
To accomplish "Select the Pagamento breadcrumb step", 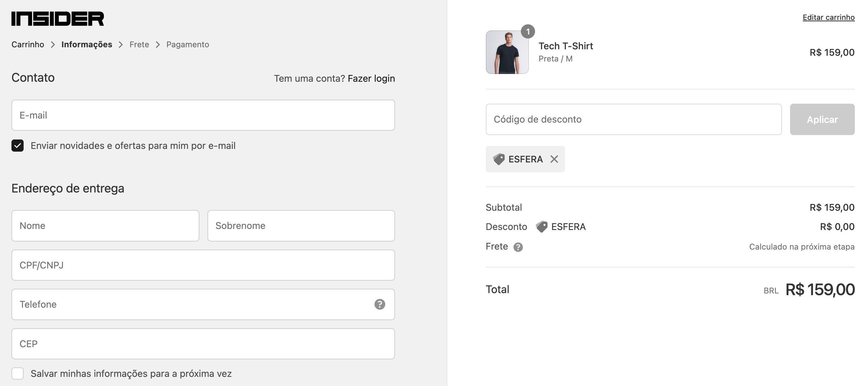I will tap(188, 45).
